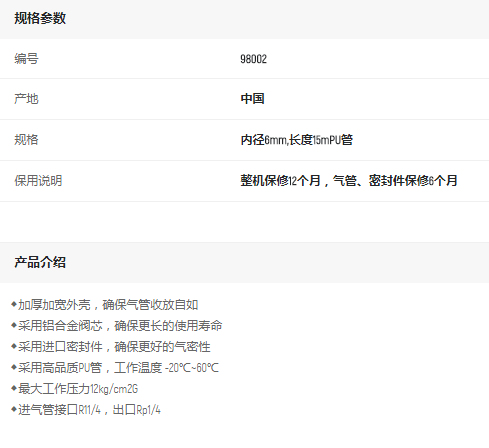Click the 规格 row label
Screen dimensions: 489x448
point(26,140)
